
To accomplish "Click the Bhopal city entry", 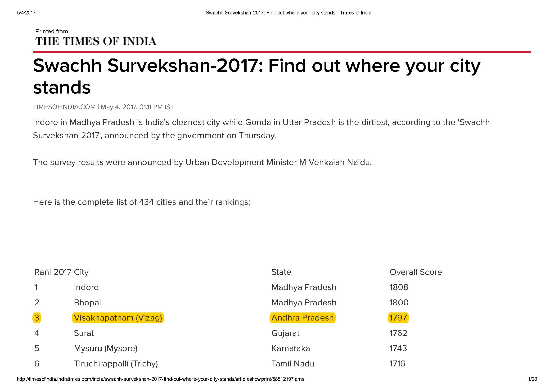I will pyautogui.click(x=87, y=303).
